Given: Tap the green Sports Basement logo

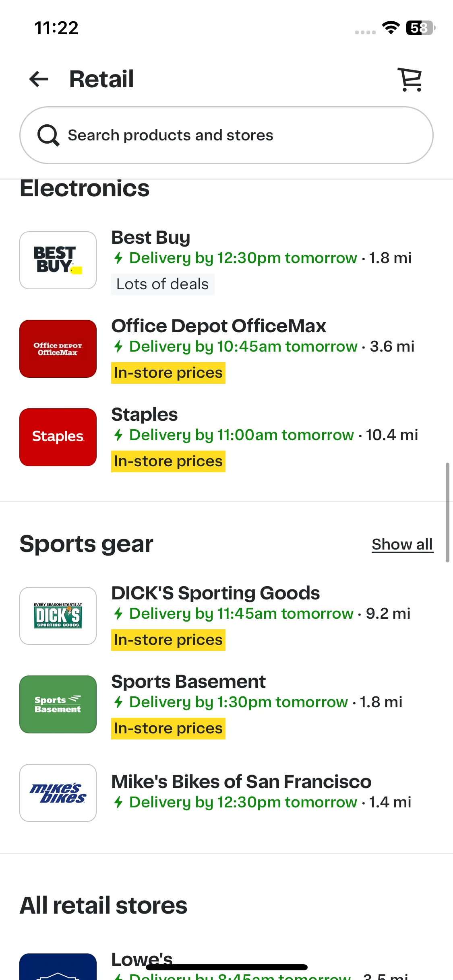Looking at the screenshot, I should click(x=58, y=704).
